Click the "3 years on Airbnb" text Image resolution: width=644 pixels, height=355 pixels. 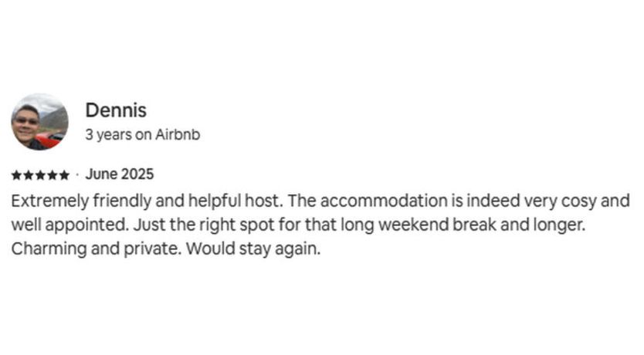pos(143,134)
